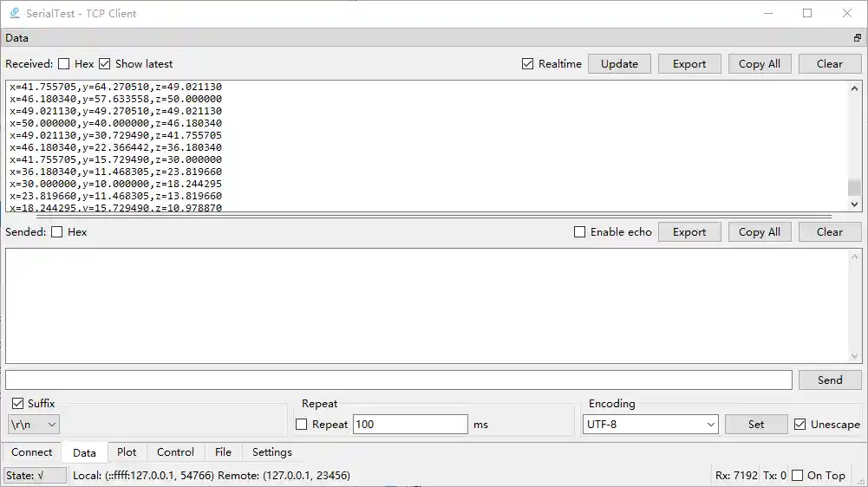
Task: Click the SerialTest app icon in title bar
Action: (x=15, y=13)
